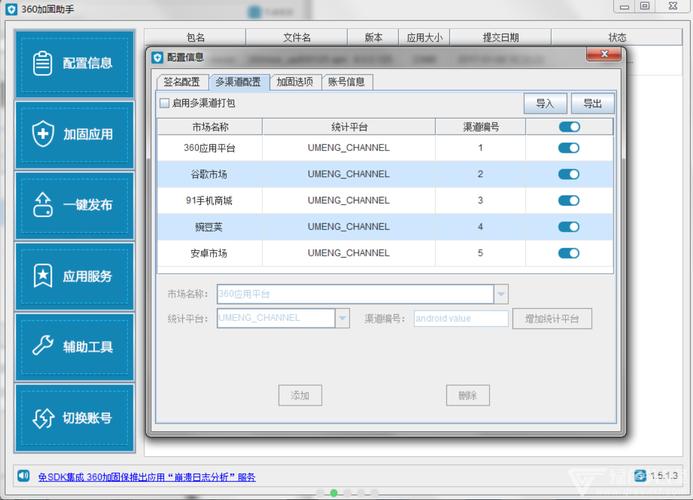Click the 删除 button
Image resolution: width=693 pixels, height=500 pixels.
[x=468, y=395]
